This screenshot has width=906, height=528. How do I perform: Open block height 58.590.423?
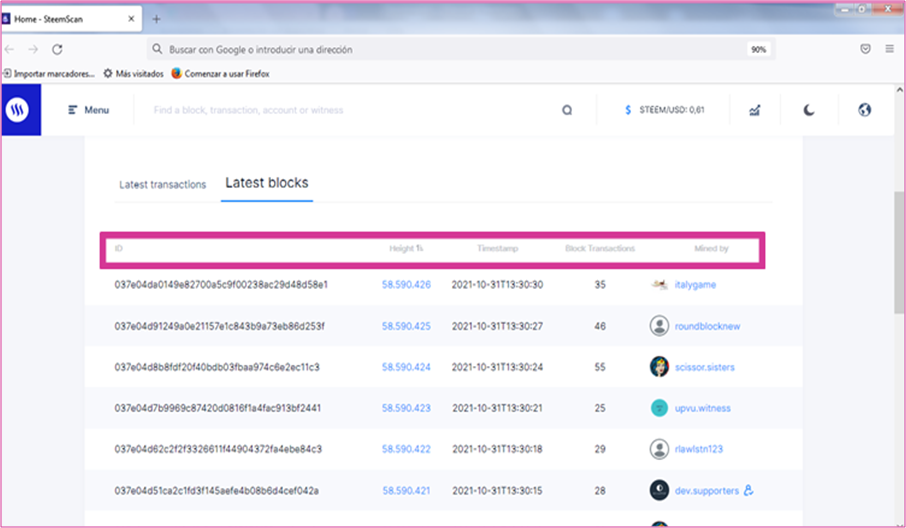tap(406, 408)
